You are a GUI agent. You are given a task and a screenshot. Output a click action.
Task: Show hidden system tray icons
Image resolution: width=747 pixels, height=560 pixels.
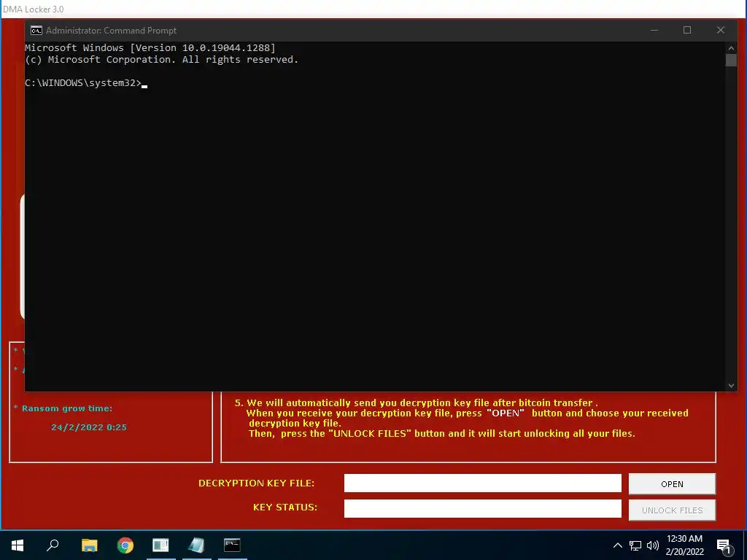coord(617,545)
